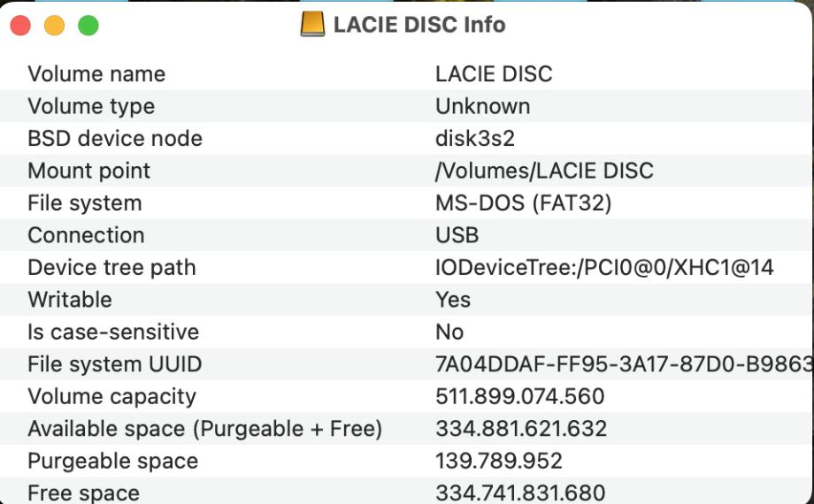Select the MS-DOS (FAT32) file system value
The image size is (814, 504).
click(524, 203)
